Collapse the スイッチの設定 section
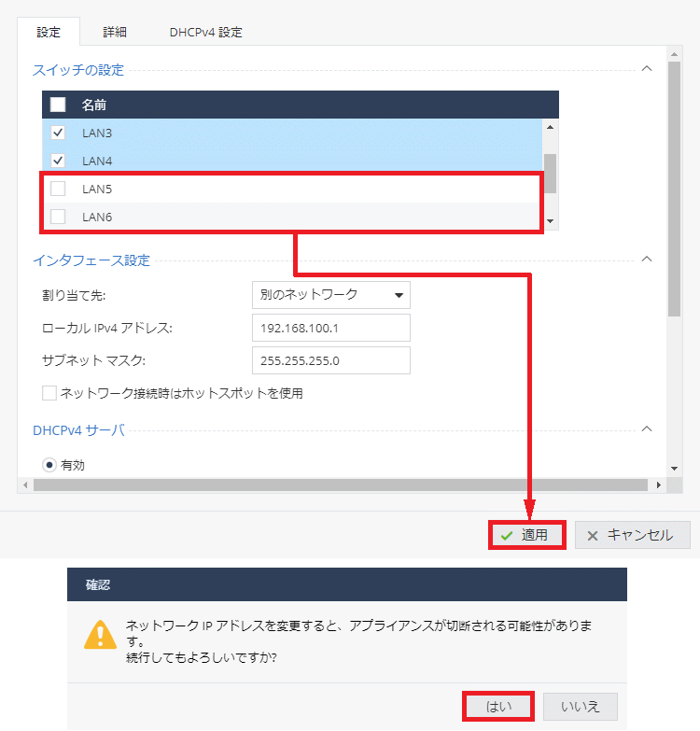 [x=646, y=69]
